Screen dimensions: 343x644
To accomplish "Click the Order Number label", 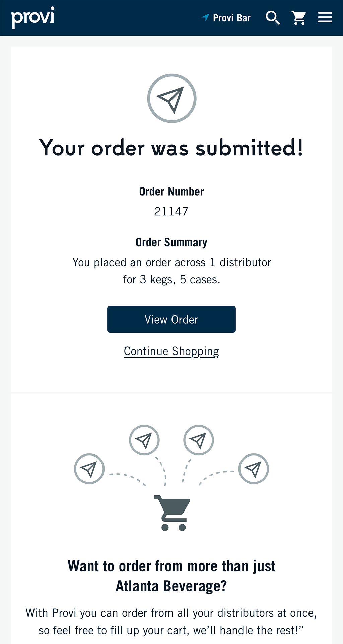I will point(171,191).
